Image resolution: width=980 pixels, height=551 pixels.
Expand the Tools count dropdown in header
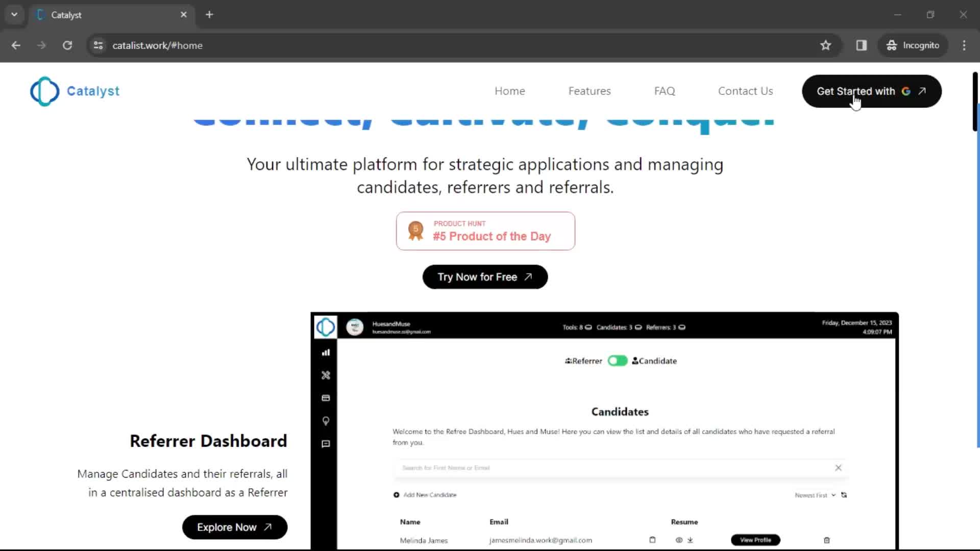[x=586, y=327]
